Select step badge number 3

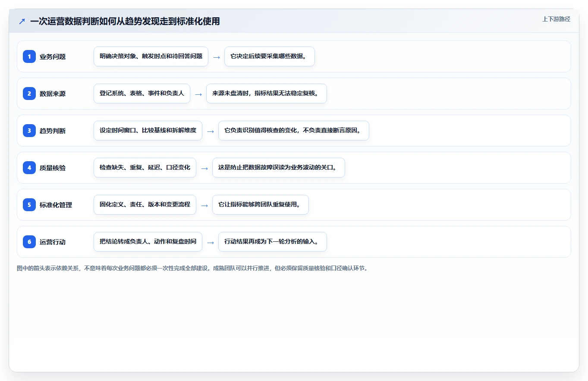click(x=29, y=131)
